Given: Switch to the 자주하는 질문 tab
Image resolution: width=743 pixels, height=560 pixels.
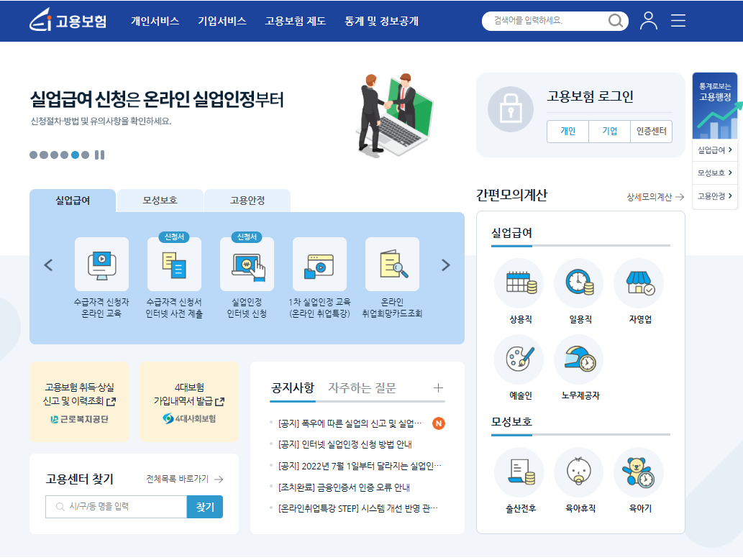Looking at the screenshot, I should coord(362,388).
